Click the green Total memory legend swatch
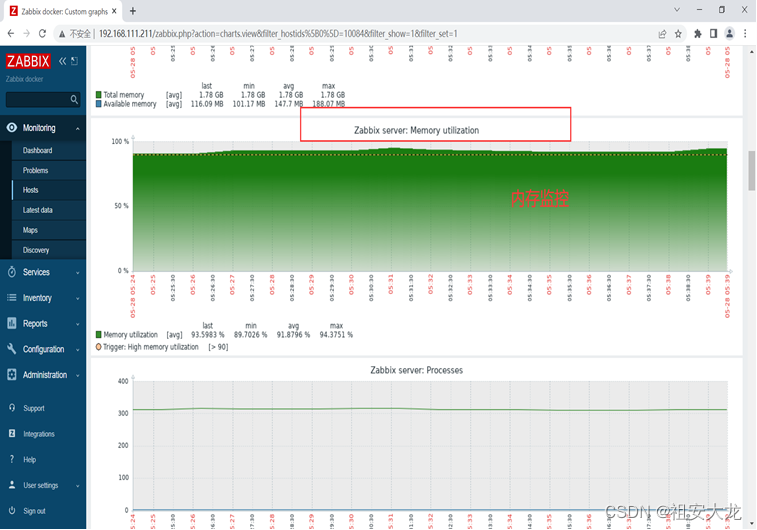Screen dimensions: 757x530 98,95
